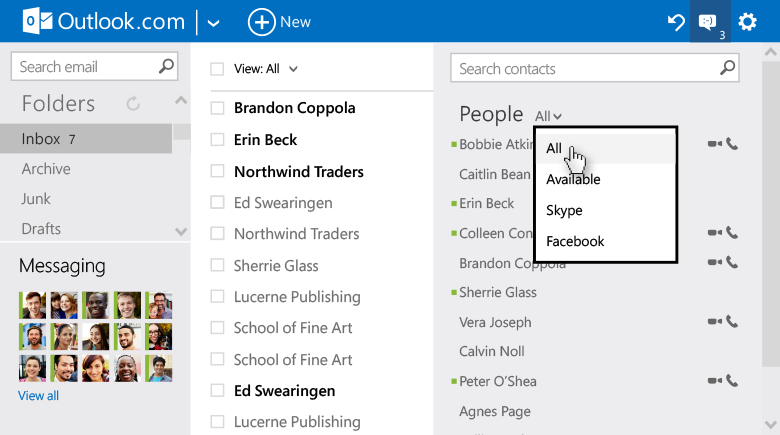This screenshot has height=435, width=780.
Task: Start video call with Peter O'Shea
Action: click(x=714, y=381)
